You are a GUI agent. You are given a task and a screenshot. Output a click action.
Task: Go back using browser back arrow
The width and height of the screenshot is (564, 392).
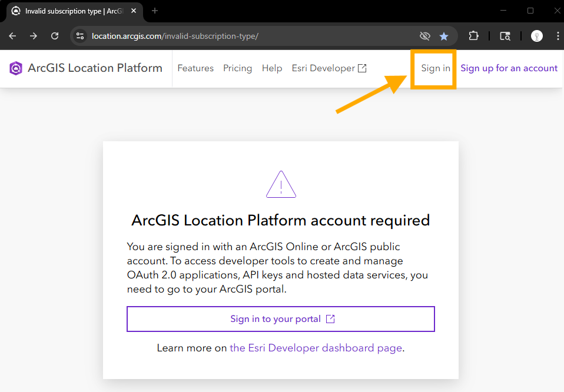click(12, 36)
